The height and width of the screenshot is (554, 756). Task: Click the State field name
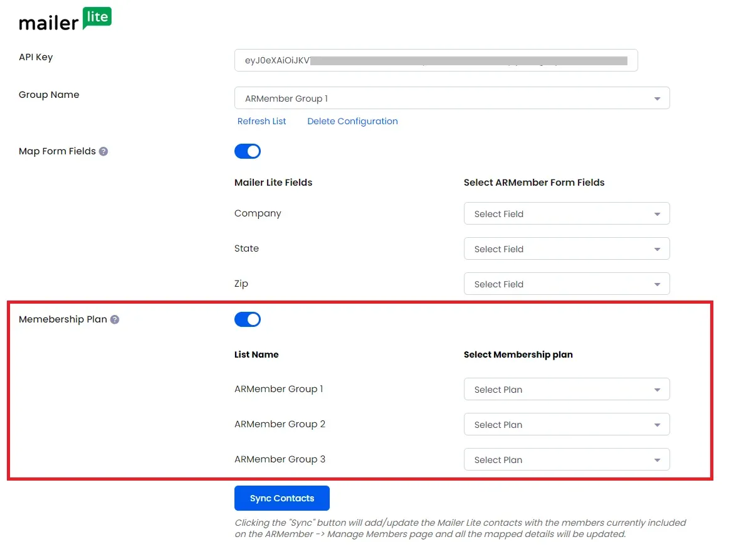[246, 248]
